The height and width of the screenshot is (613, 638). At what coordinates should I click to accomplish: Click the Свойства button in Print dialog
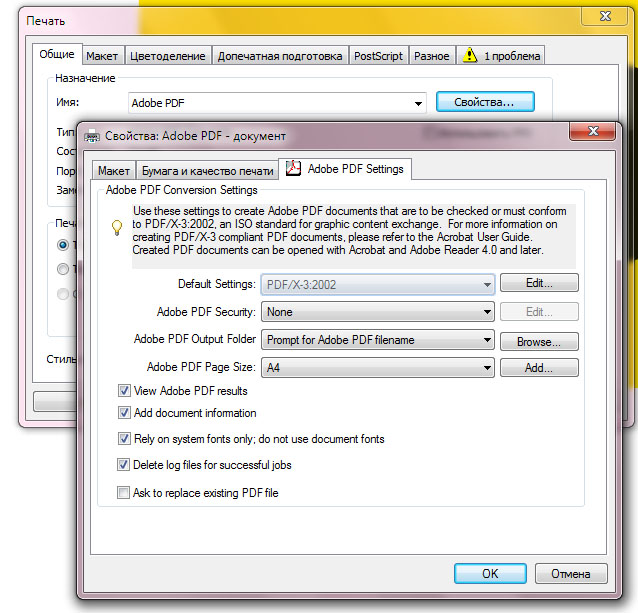(485, 102)
